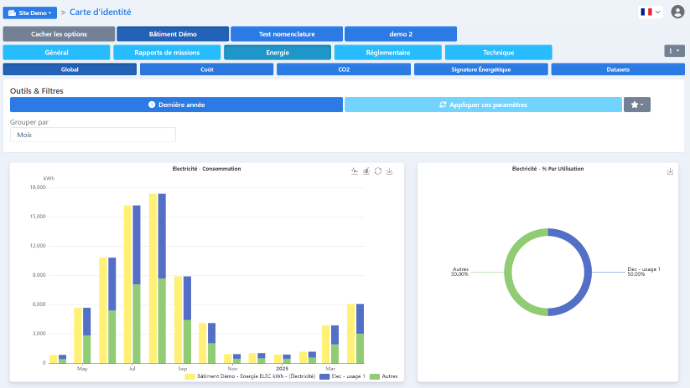Download the % Par Utilisation donut chart
690x388 pixels.
[670, 171]
